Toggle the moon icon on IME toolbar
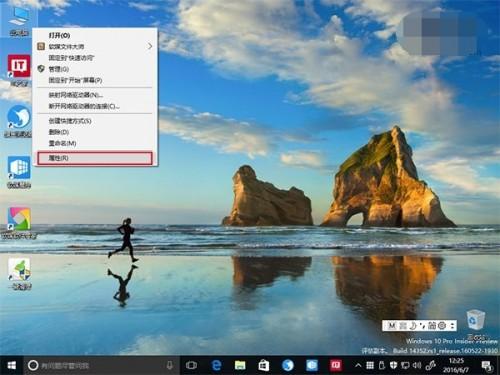Image resolution: width=500 pixels, height=375 pixels. (412, 326)
